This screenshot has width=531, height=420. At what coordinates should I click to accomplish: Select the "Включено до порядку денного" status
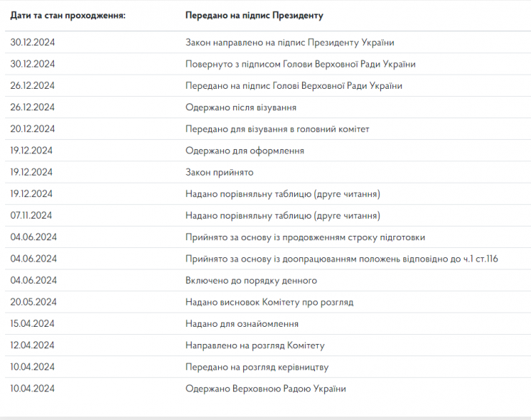[x=251, y=280]
